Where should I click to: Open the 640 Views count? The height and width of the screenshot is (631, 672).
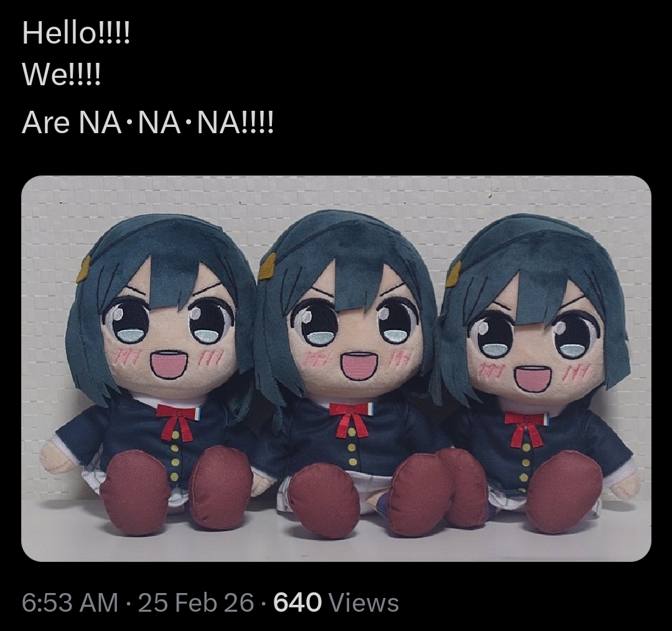tap(336, 602)
